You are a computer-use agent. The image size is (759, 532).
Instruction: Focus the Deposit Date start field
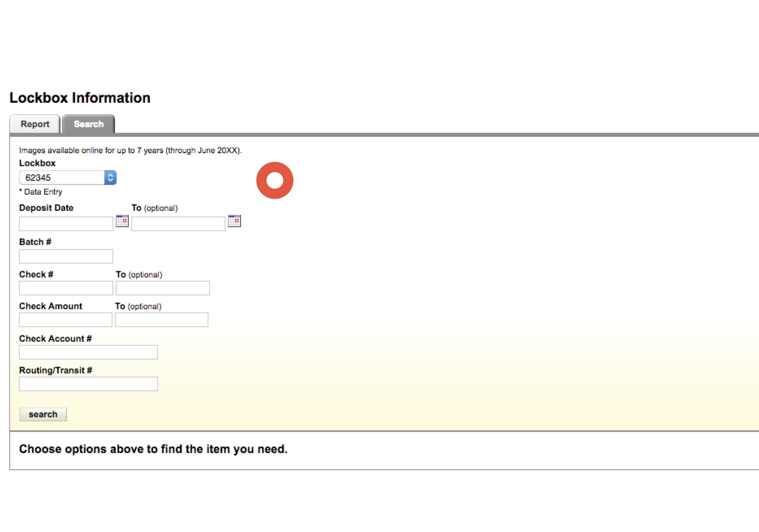click(66, 224)
